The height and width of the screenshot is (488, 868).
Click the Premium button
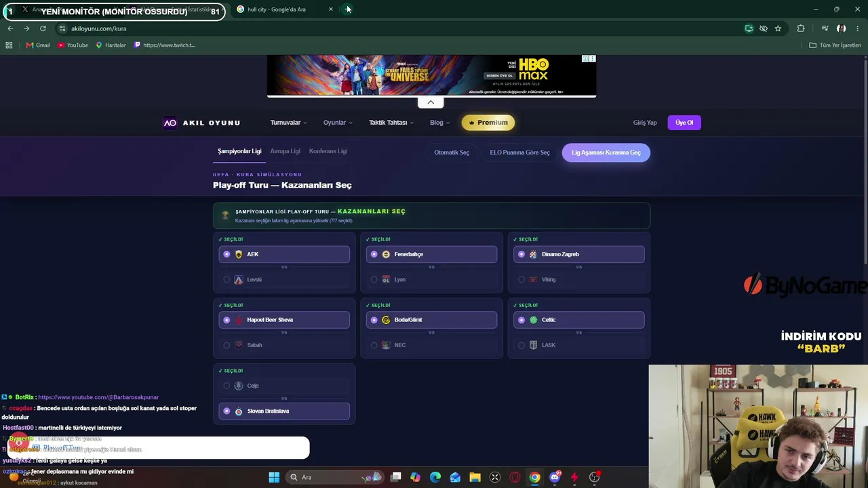click(x=488, y=123)
